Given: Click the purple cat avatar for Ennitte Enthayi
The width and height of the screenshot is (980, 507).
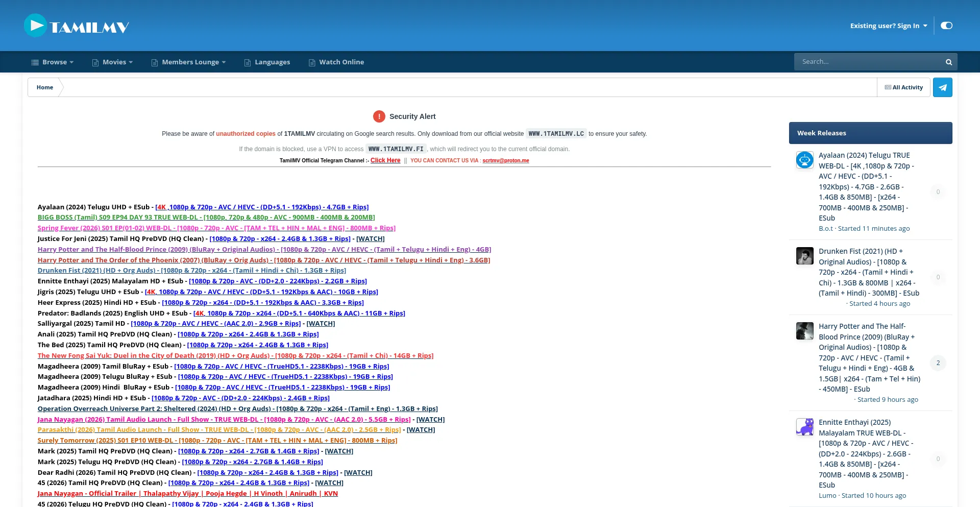Looking at the screenshot, I should pyautogui.click(x=804, y=427).
